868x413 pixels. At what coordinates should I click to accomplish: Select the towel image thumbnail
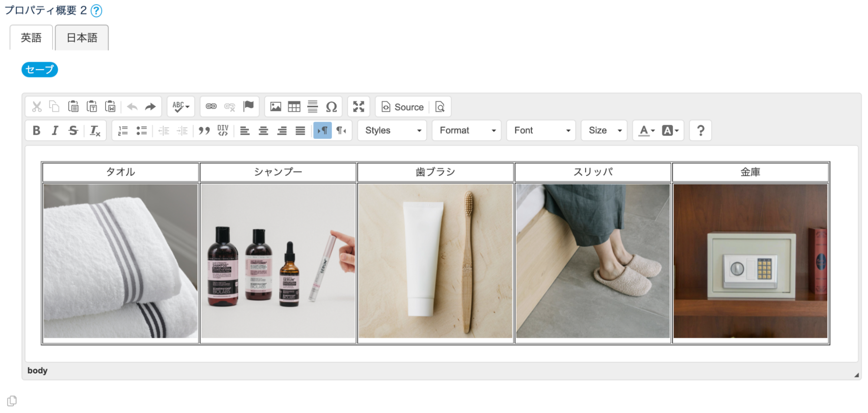coord(121,261)
